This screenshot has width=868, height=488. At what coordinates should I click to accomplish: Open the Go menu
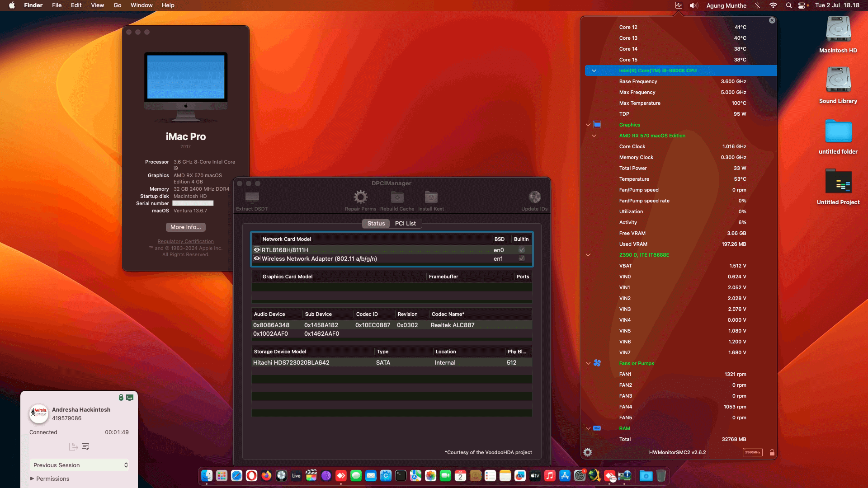pos(118,5)
